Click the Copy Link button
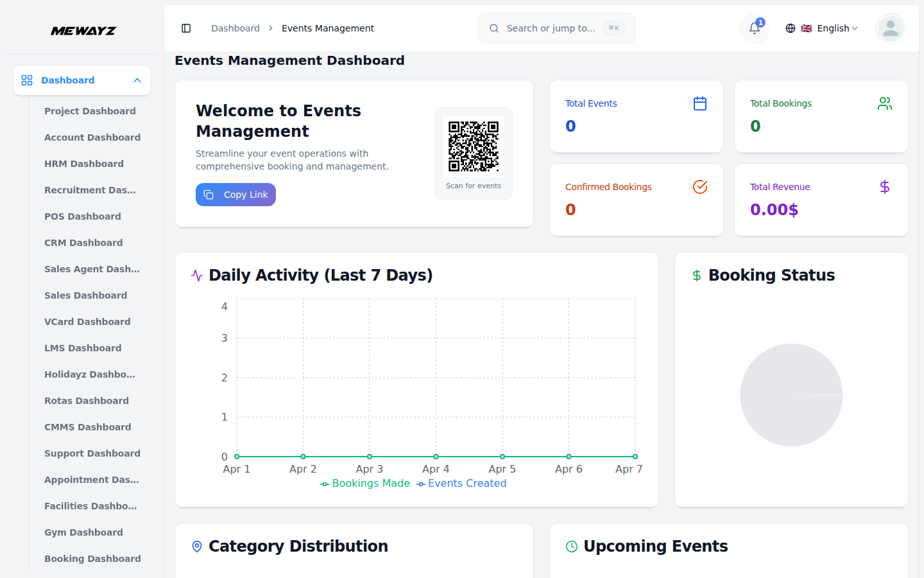 point(235,194)
